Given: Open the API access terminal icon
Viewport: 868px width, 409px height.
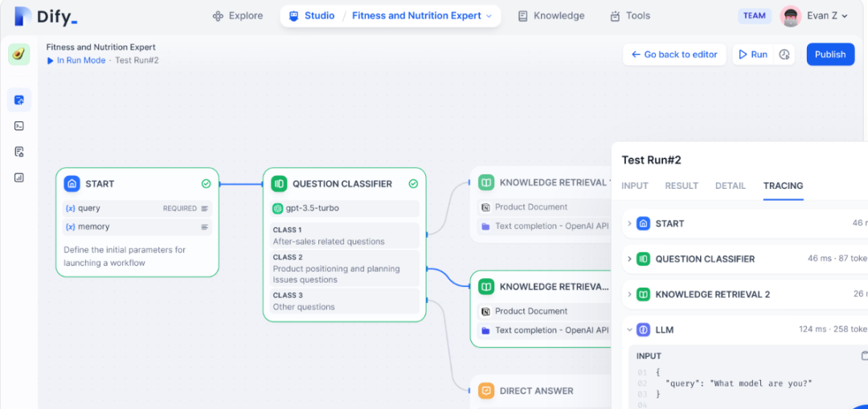Looking at the screenshot, I should (x=19, y=125).
